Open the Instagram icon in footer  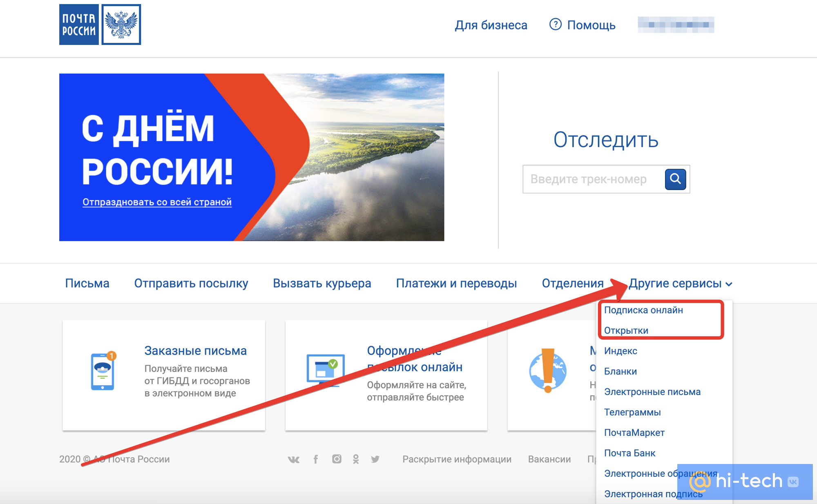[x=337, y=459]
